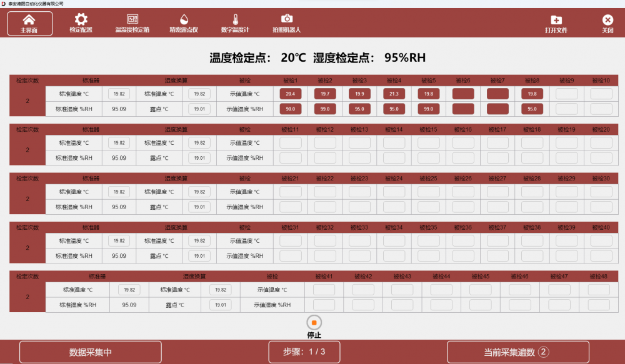Open 检定配置 calibration settings gear icon

[x=80, y=22]
